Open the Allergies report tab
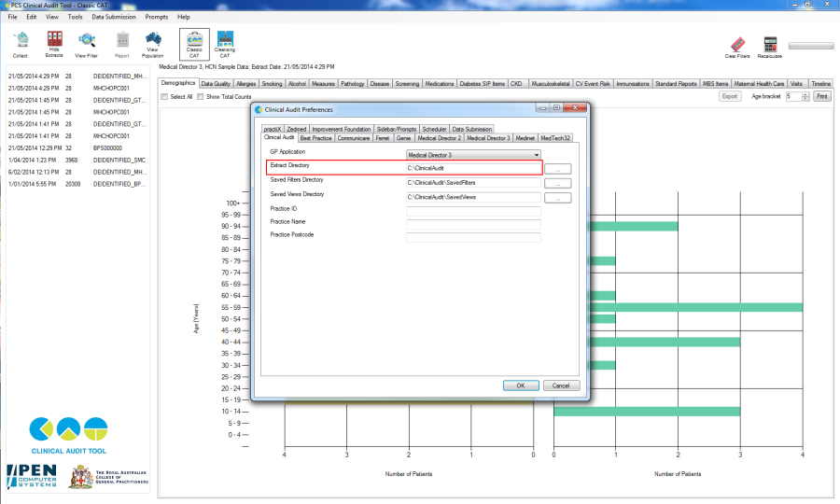Image resolution: width=840 pixels, height=504 pixels. tap(245, 84)
